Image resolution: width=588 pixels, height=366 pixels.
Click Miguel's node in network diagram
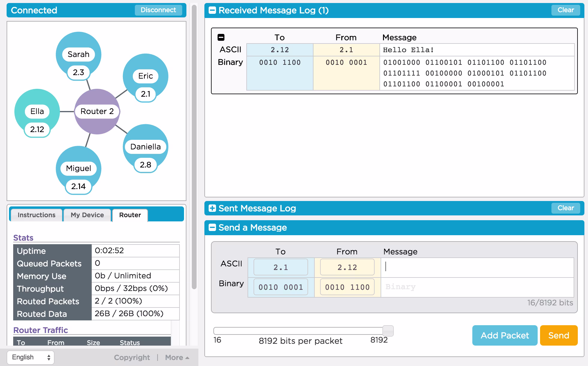79,168
